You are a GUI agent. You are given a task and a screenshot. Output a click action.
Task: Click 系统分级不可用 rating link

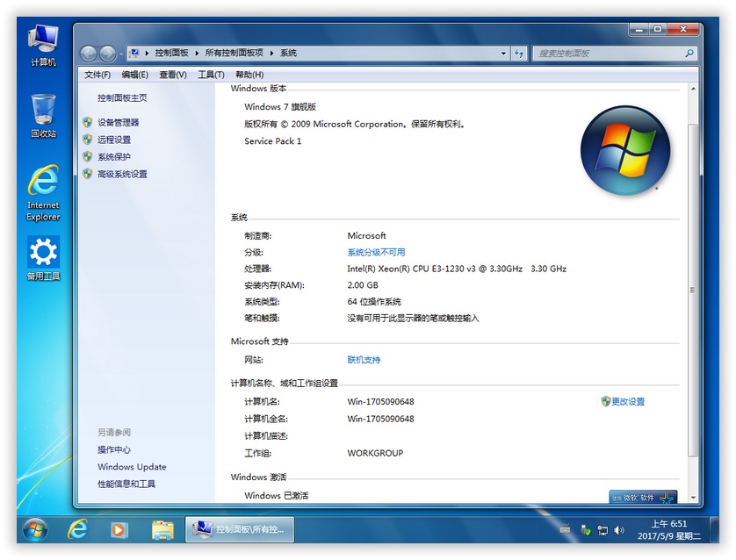[376, 252]
